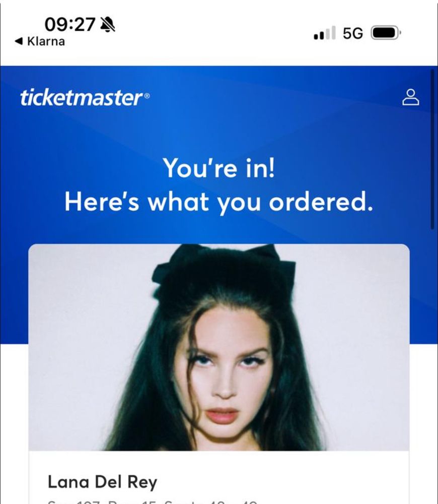Tap the partially visible seat details line

[153, 501]
